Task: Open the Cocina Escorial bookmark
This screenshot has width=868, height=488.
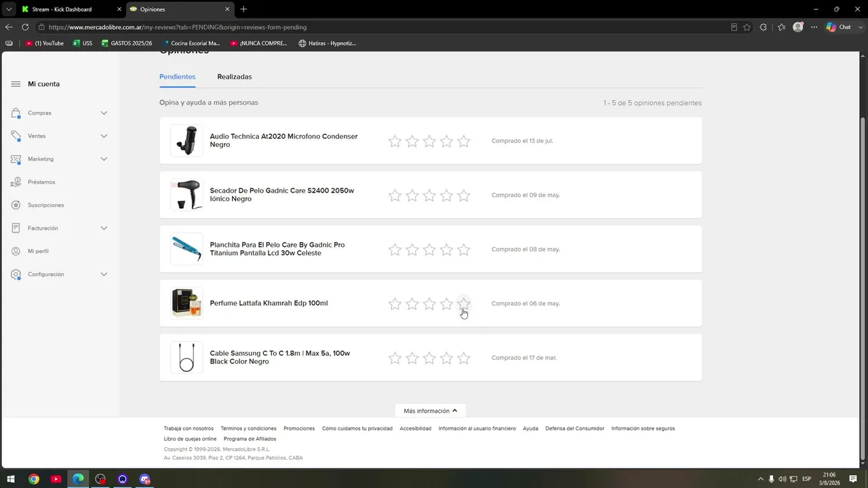Action: 191,43
